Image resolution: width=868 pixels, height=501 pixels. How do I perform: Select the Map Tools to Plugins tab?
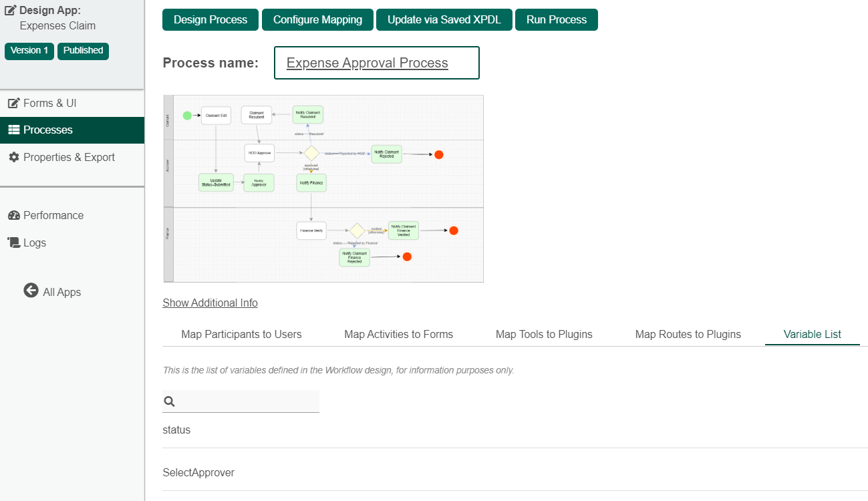click(544, 335)
